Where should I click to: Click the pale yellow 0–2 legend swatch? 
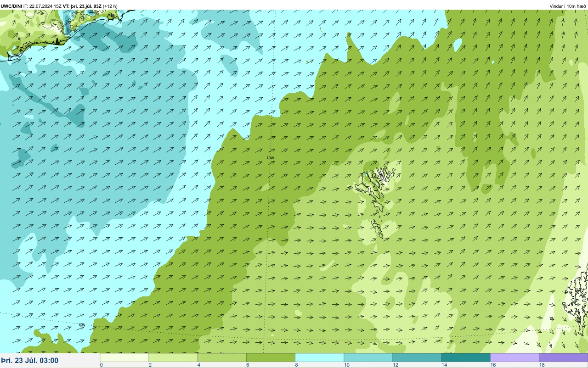(124, 357)
